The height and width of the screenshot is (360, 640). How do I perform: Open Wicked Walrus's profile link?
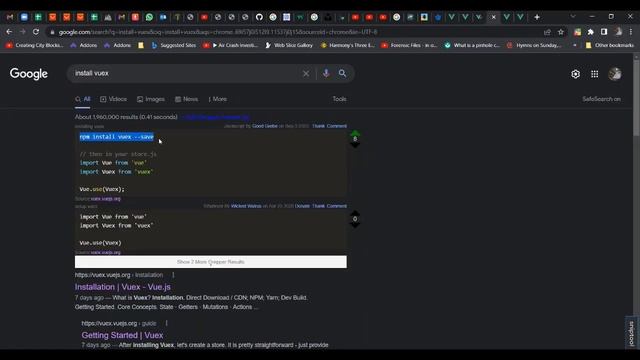coord(246,206)
